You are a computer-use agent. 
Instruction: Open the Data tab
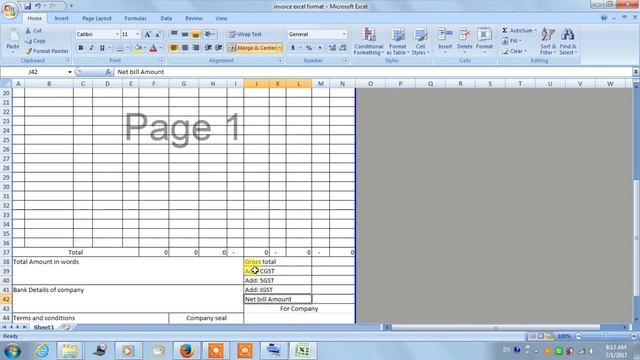[x=166, y=18]
